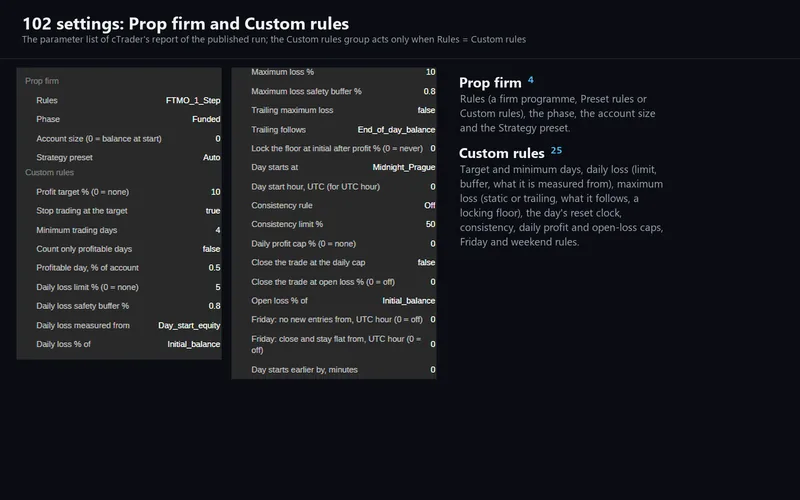Change Consistency rule Off setting
Screen dimensions: 800x500
[x=430, y=205]
